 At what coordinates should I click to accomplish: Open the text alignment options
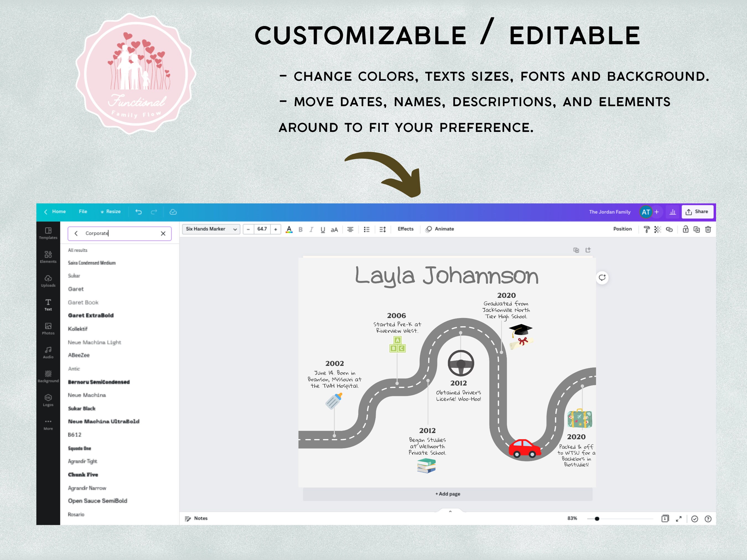tap(350, 230)
